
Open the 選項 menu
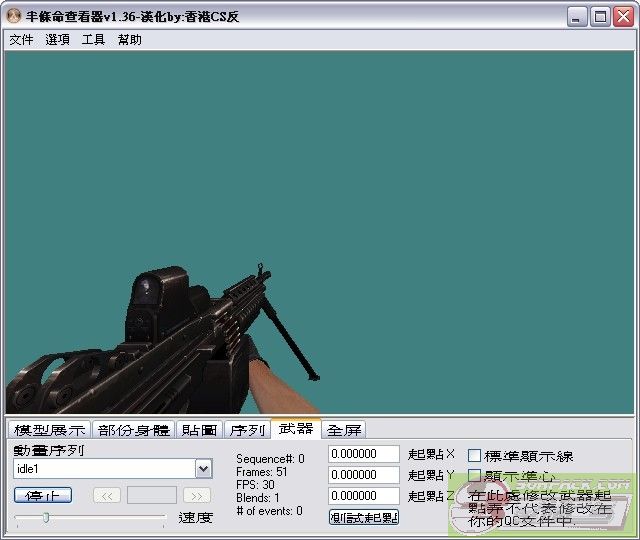point(57,40)
